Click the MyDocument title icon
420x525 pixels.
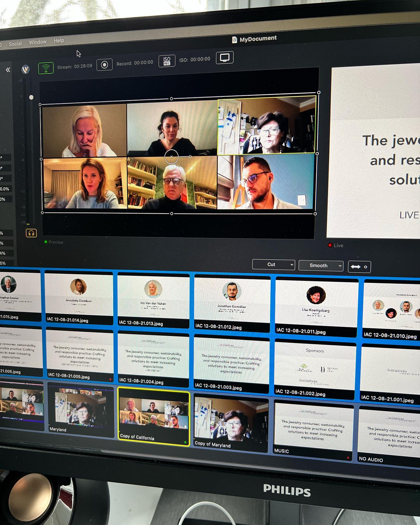[234, 40]
